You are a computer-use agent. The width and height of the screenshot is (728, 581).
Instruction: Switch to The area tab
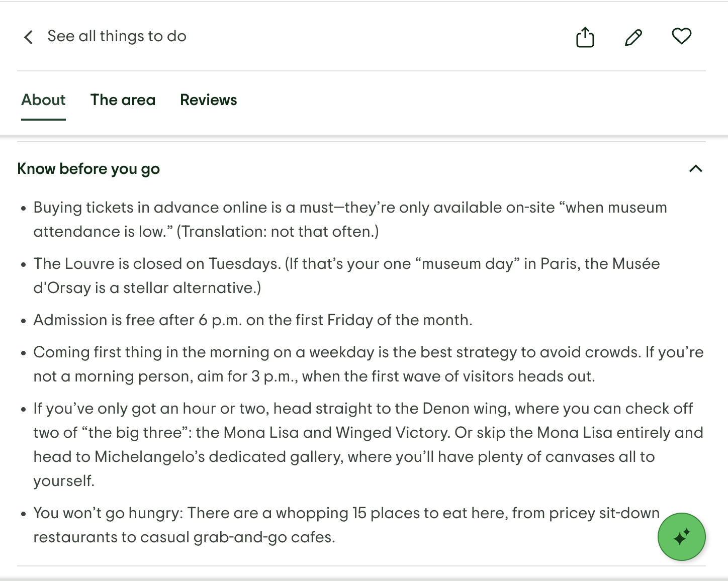click(x=123, y=100)
